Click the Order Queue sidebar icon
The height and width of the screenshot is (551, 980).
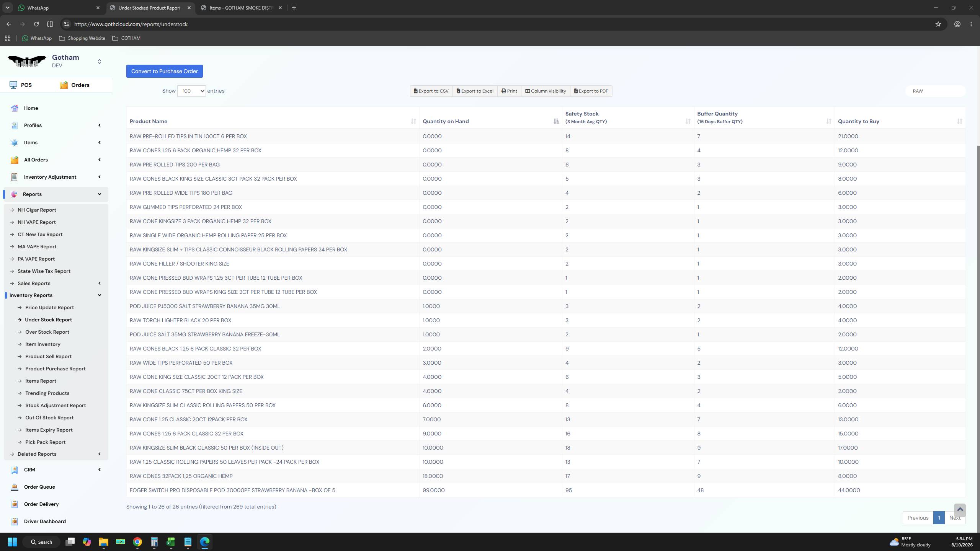point(15,487)
